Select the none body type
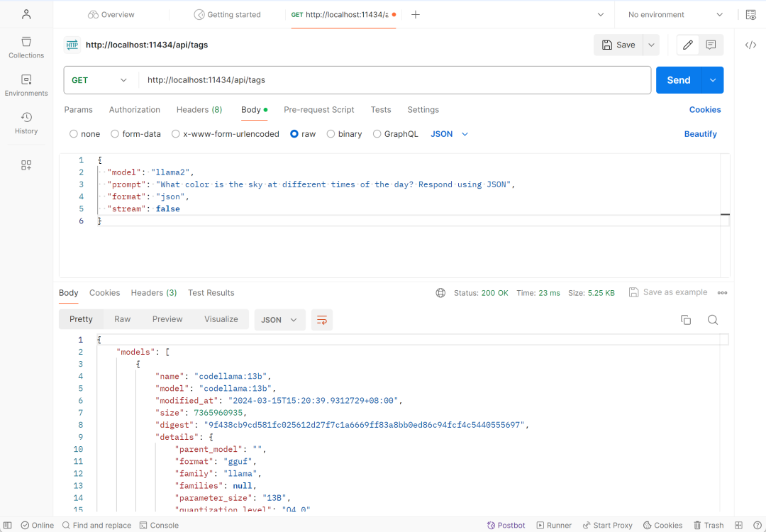Viewport: 766px width, 532px height. point(74,134)
